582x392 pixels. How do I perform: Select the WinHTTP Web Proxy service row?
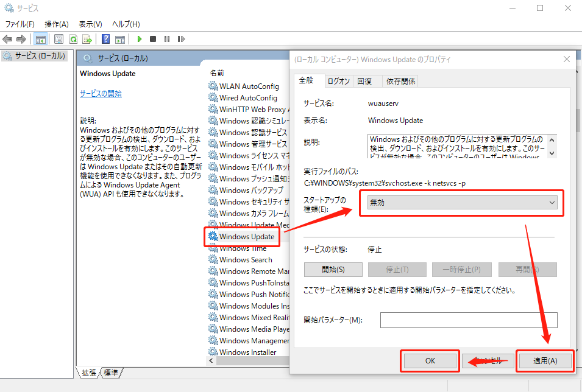248,110
